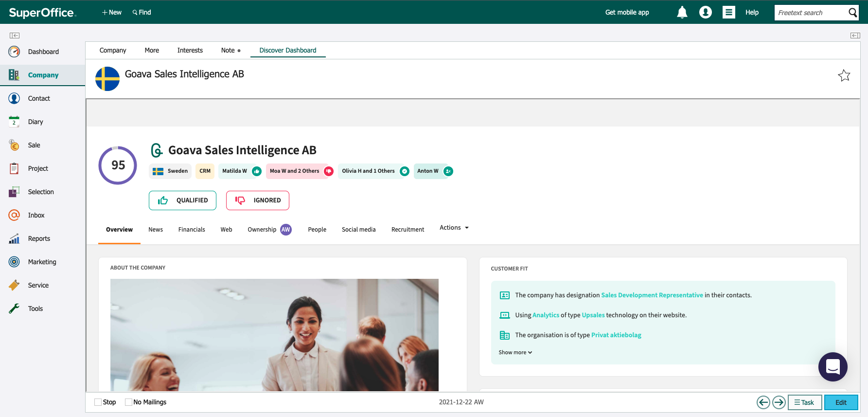Viewport: 868px width, 417px height.
Task: Open notifications bell icon
Action: [682, 12]
